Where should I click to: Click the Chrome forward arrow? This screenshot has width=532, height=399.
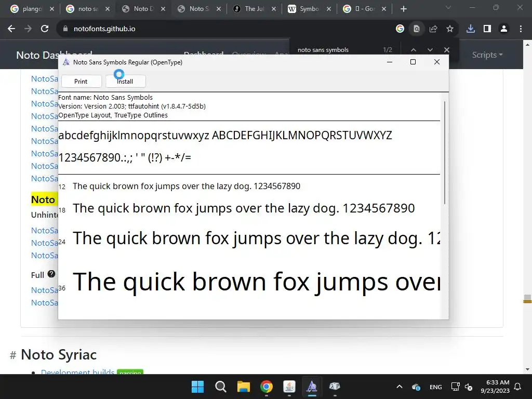28,29
